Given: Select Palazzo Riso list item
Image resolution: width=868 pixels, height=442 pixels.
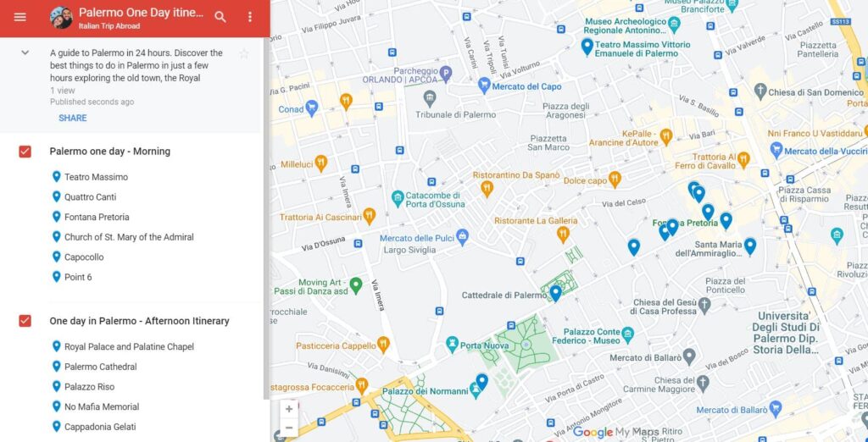Looking at the screenshot, I should [x=89, y=387].
